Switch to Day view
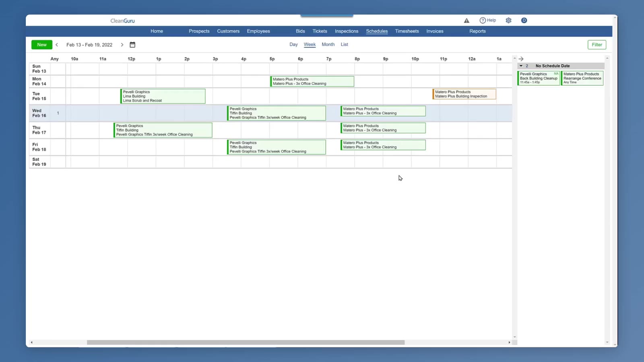This screenshot has width=644, height=362. coord(293,45)
